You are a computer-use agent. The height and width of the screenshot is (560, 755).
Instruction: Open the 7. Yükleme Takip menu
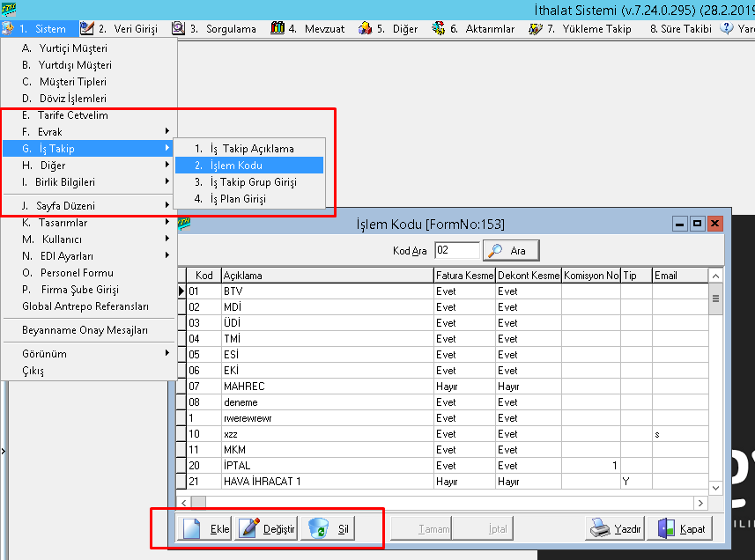tap(580, 29)
